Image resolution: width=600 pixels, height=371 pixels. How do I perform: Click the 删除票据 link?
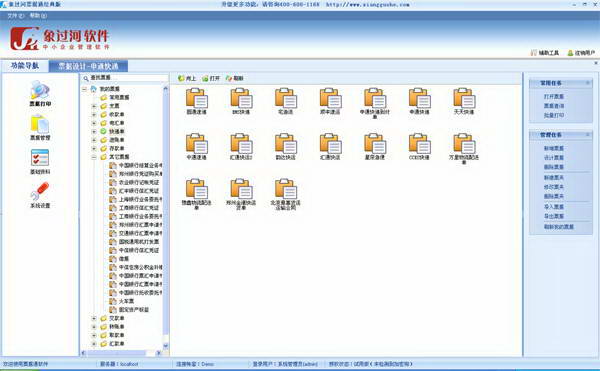coord(554,167)
